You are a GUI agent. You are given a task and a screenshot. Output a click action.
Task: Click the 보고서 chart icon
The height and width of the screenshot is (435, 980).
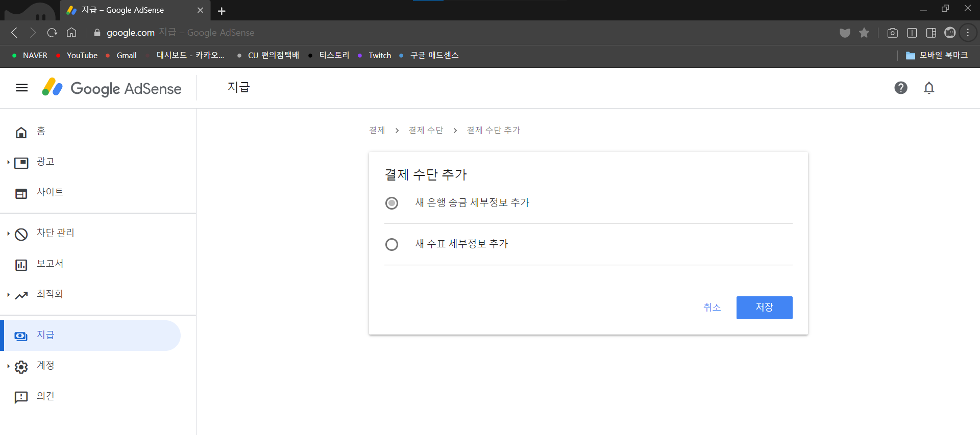click(21, 265)
